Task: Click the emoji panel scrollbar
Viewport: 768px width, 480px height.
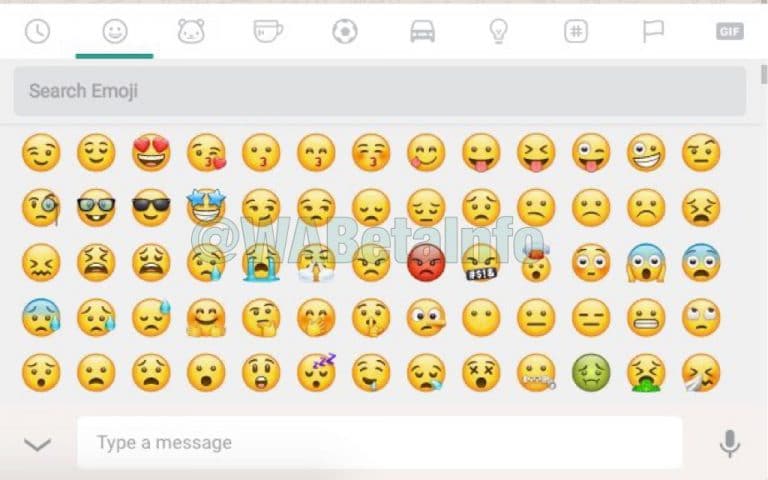Action: click(x=764, y=74)
